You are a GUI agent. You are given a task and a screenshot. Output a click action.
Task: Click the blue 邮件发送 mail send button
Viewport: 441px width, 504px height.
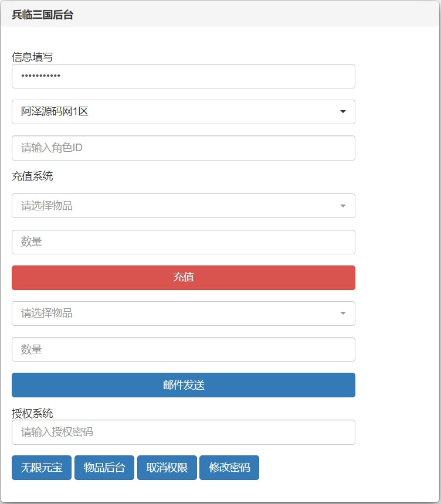(x=183, y=385)
